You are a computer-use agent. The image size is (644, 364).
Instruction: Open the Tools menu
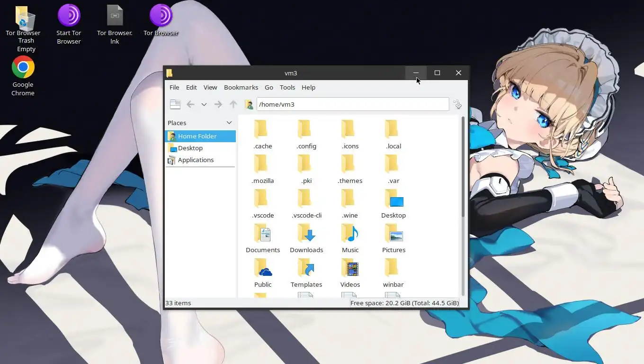pos(287,87)
